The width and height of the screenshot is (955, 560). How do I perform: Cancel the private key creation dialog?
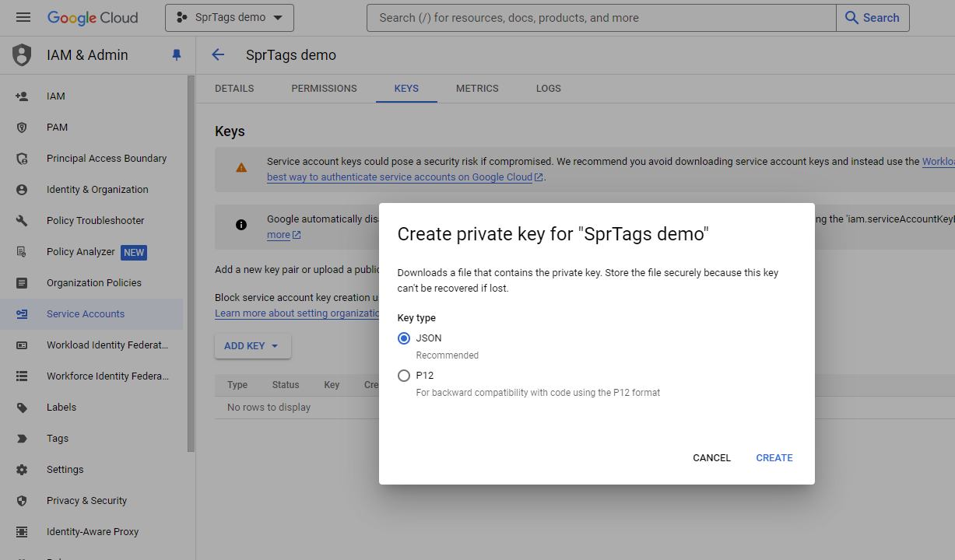[x=711, y=458]
